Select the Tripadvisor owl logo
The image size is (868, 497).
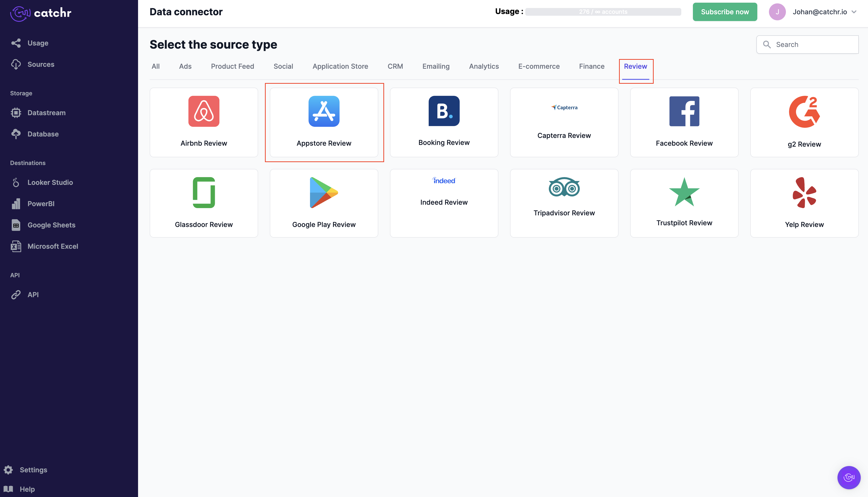tap(564, 187)
